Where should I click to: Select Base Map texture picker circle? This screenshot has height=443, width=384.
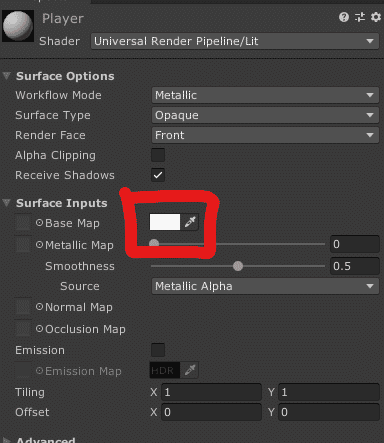tap(39, 223)
